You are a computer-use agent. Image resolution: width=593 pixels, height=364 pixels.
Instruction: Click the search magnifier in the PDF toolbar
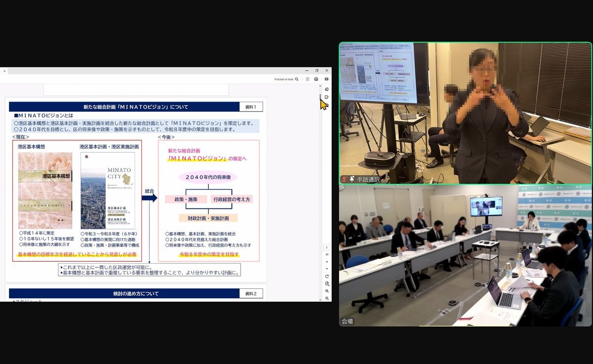(x=296, y=79)
